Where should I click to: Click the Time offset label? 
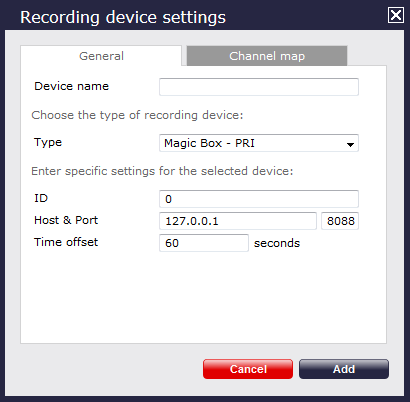point(66,242)
